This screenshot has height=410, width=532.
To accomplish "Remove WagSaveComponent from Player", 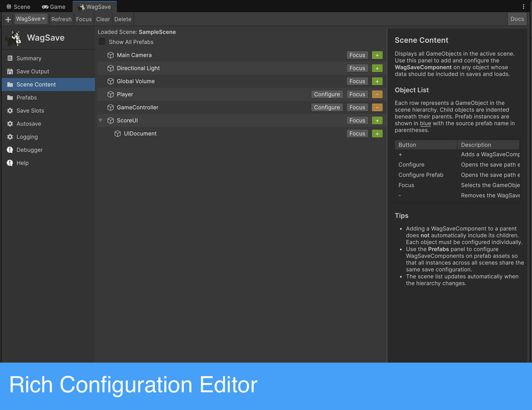I will [377, 94].
